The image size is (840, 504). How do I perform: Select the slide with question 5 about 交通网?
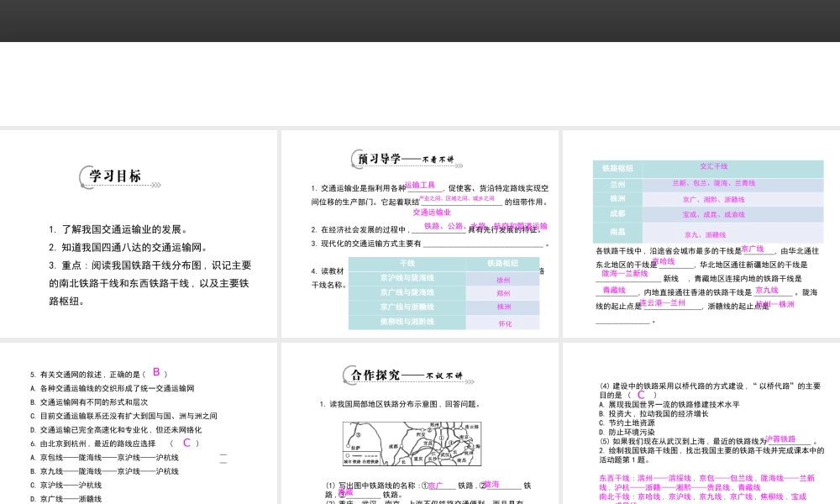pos(139,423)
